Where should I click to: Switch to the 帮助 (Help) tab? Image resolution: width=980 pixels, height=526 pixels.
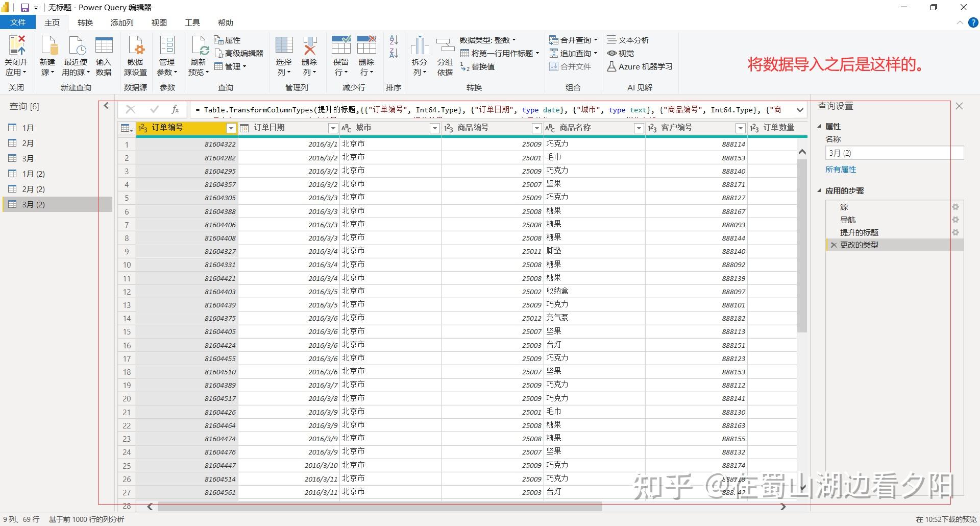tap(226, 22)
